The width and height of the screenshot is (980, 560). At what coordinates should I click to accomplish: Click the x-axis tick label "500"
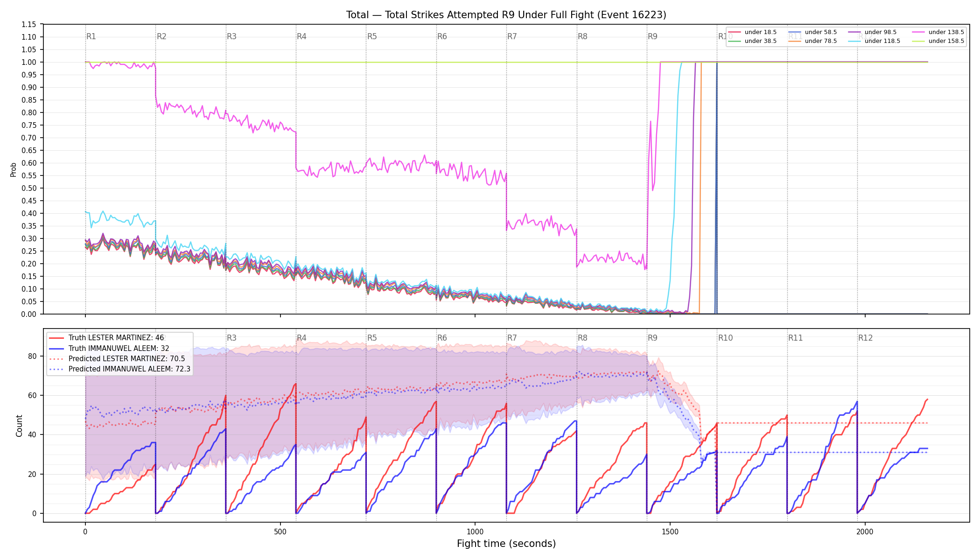[x=280, y=532]
